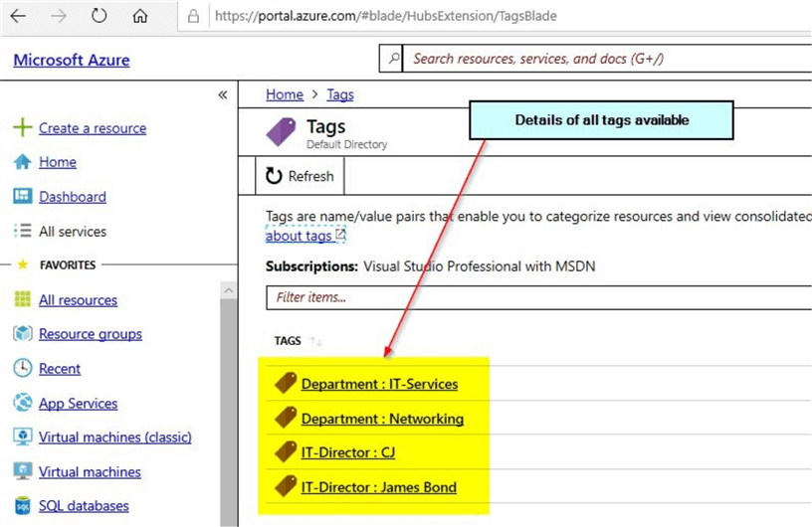
Task: Click tag icon beside IT-Director : CJ
Action: (x=286, y=451)
